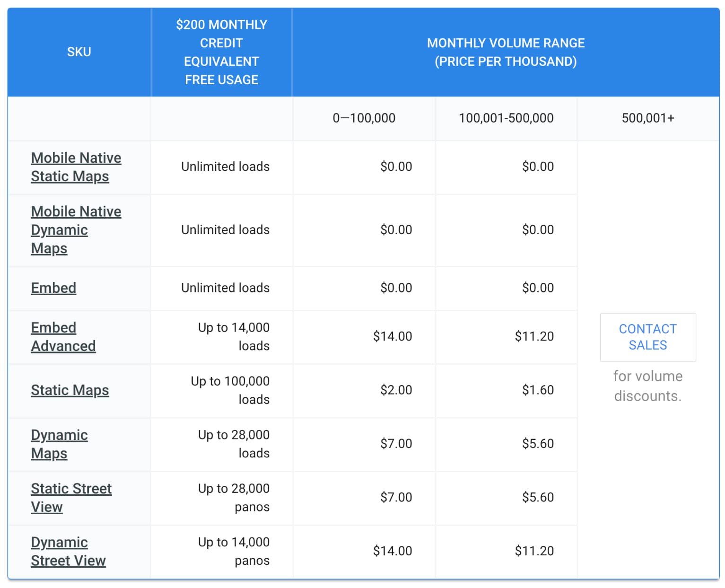
Task: Click the Static Maps SKU link
Action: pos(70,391)
